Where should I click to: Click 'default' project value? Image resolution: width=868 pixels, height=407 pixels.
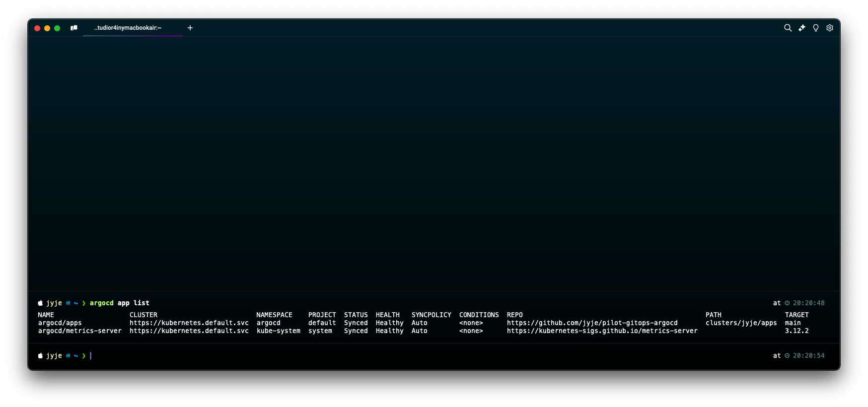322,323
